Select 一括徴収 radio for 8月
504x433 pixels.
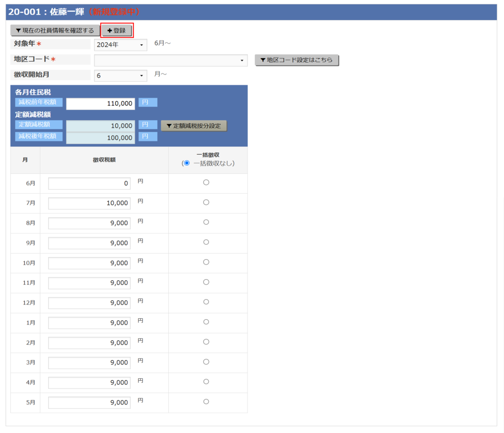pyautogui.click(x=206, y=222)
